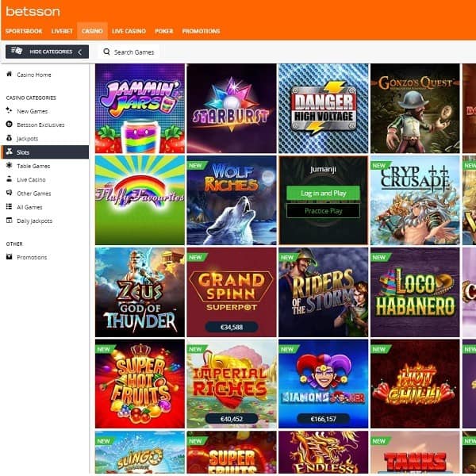476x476 pixels.
Task: Open the Loco Habanero game
Action: point(415,292)
